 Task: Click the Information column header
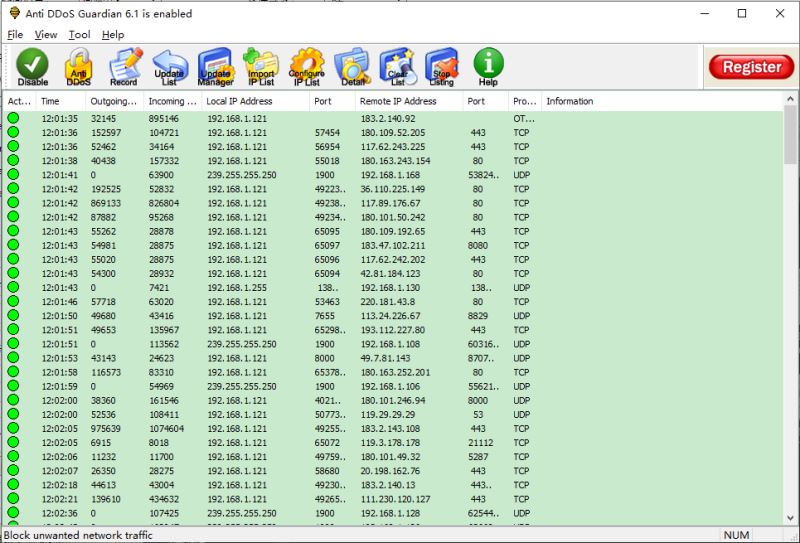point(662,101)
